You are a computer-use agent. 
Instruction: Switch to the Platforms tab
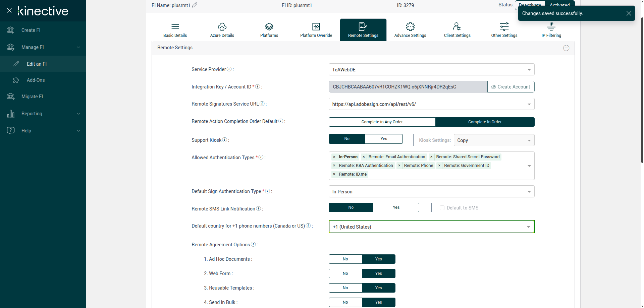269,30
